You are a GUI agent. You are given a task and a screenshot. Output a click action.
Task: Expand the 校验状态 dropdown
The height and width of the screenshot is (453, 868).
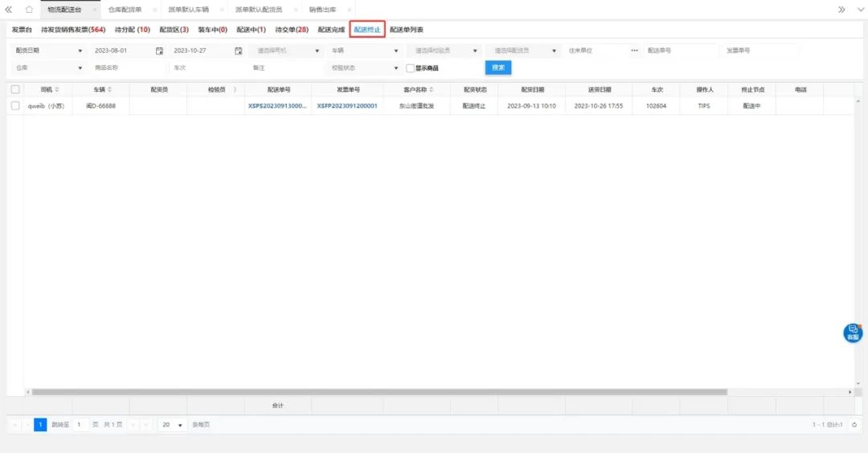(364, 68)
